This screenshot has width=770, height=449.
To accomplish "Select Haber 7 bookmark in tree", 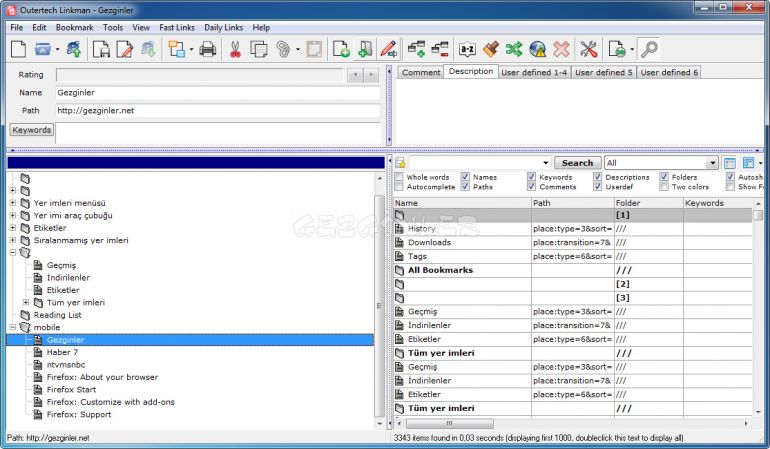I will coord(62,352).
